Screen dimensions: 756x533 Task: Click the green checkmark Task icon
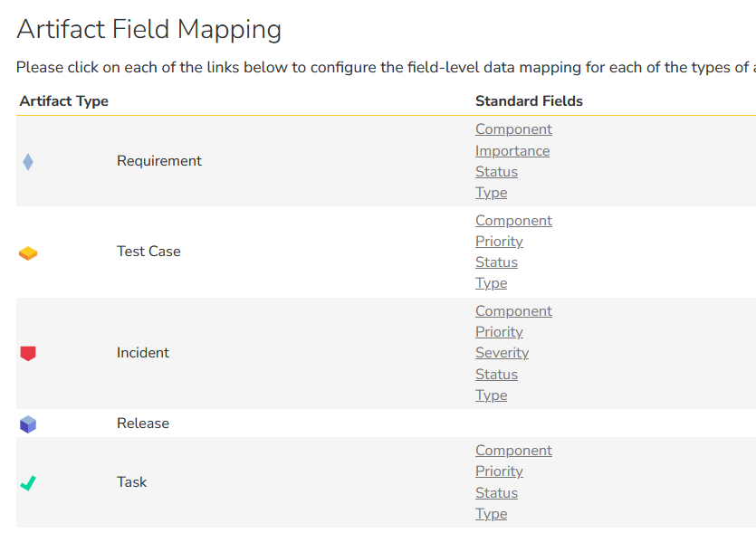coord(28,483)
